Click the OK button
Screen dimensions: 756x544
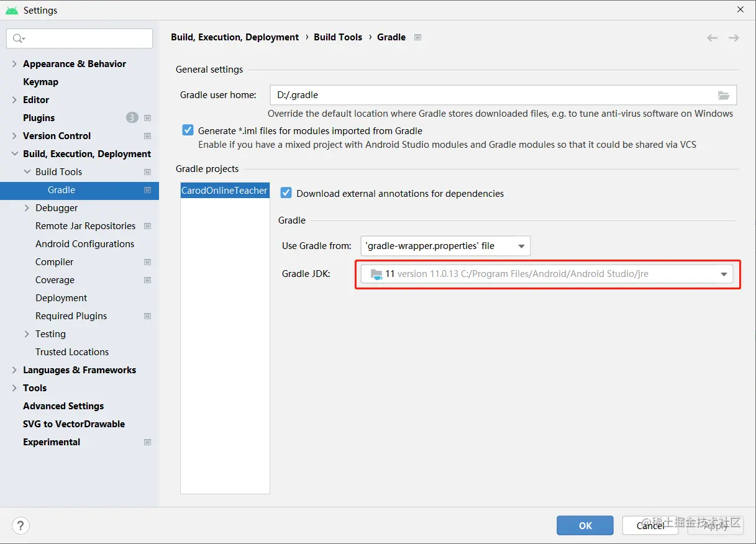(585, 525)
